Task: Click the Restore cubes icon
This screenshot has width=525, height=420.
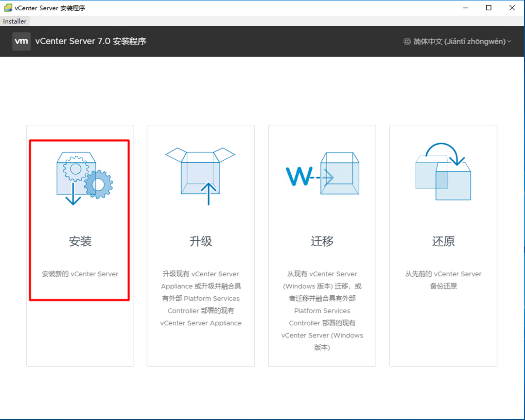Action: (x=443, y=171)
